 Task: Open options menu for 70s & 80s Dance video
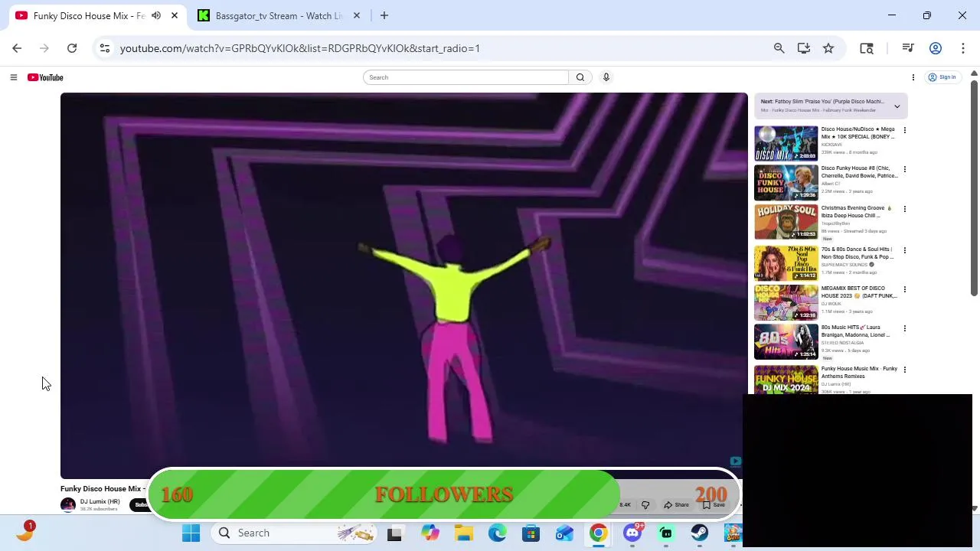click(x=904, y=250)
